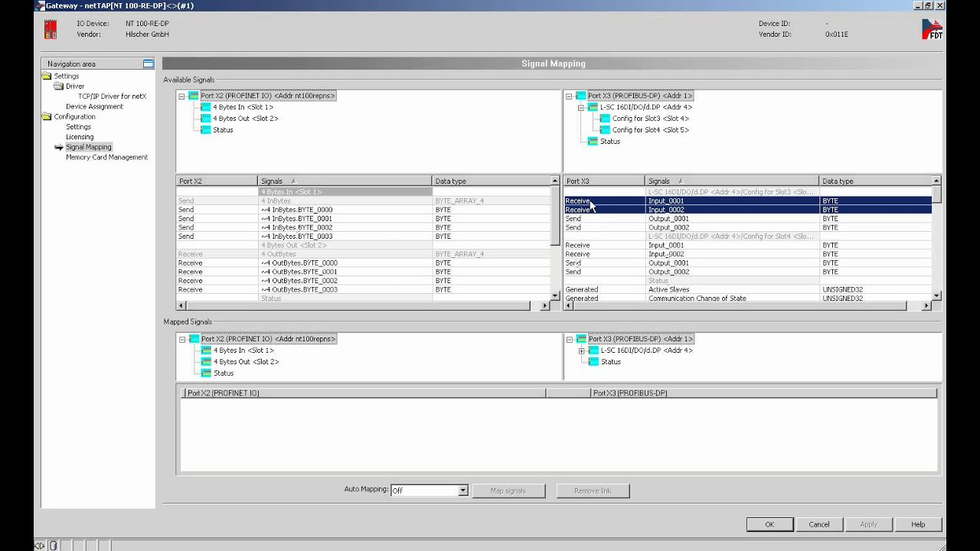Open the Auto Mapping dropdown

(463, 491)
